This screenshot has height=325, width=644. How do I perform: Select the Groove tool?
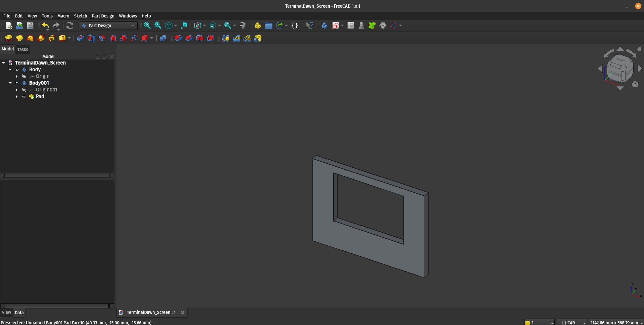102,38
